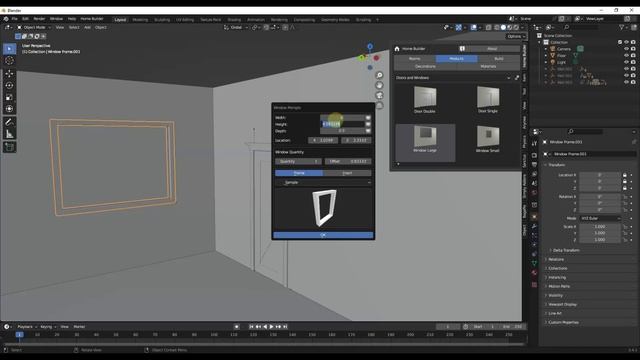Jump to timeline start frame
This screenshot has height=360, width=640.
tap(251, 327)
